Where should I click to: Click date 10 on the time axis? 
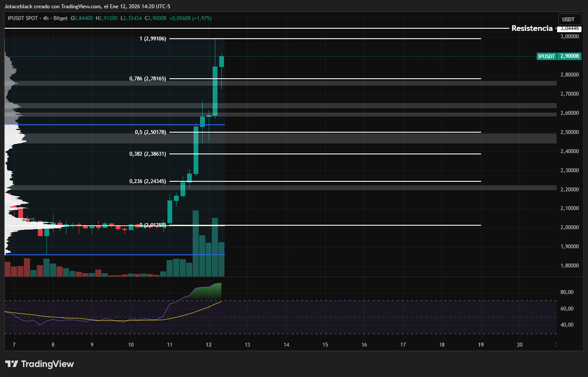tap(131, 345)
